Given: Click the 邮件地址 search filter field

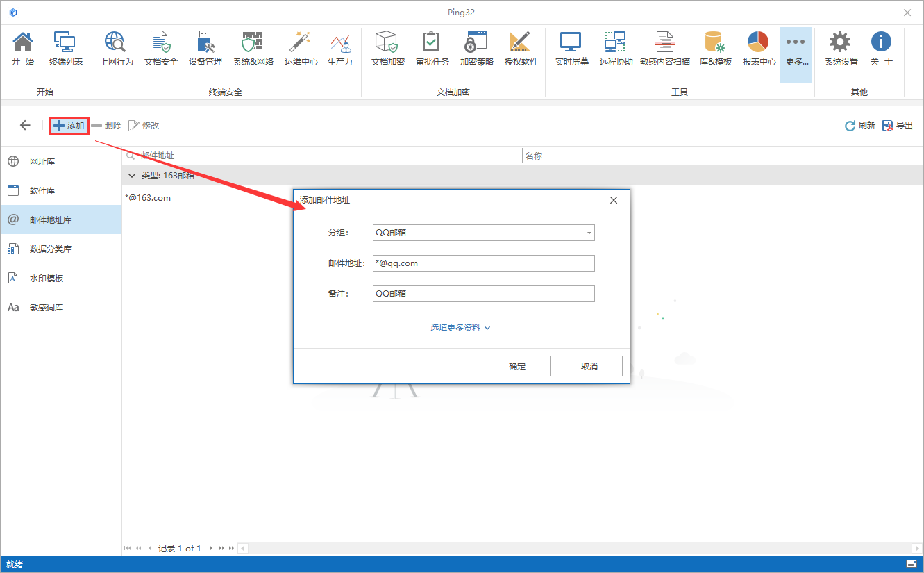Looking at the screenshot, I should 323,156.
